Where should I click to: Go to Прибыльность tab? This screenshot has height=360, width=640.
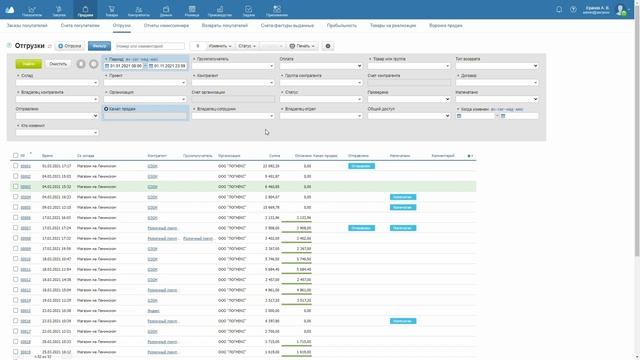[x=342, y=25]
